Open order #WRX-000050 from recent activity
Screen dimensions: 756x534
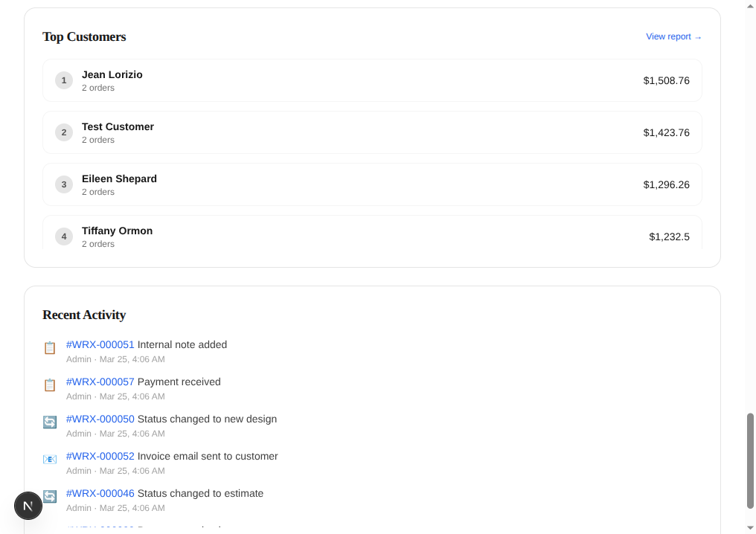(100, 419)
